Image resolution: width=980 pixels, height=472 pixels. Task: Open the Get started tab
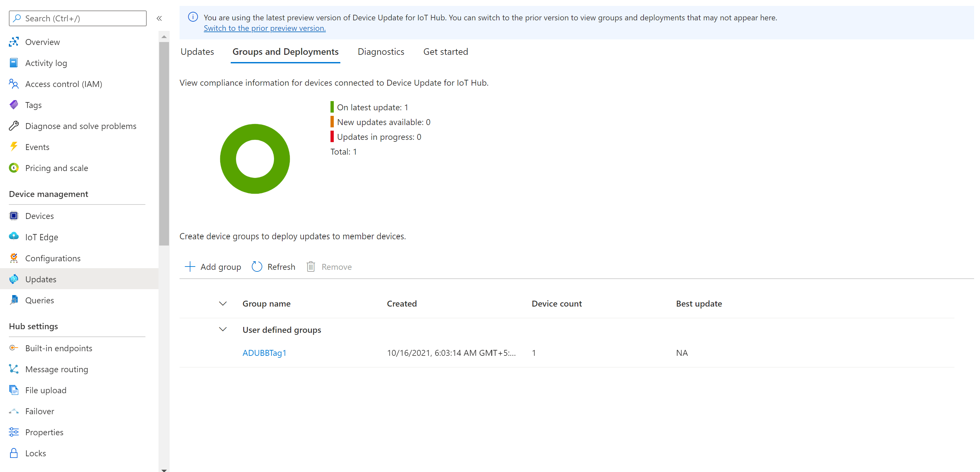click(445, 52)
